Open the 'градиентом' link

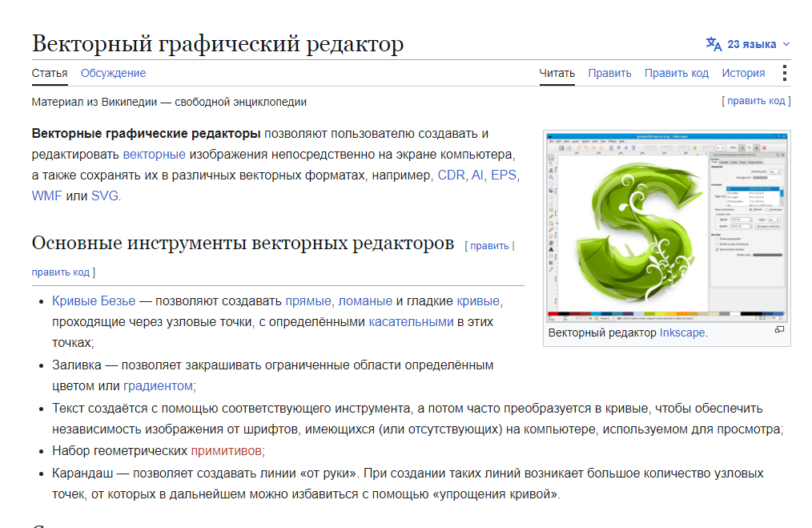coord(158,386)
